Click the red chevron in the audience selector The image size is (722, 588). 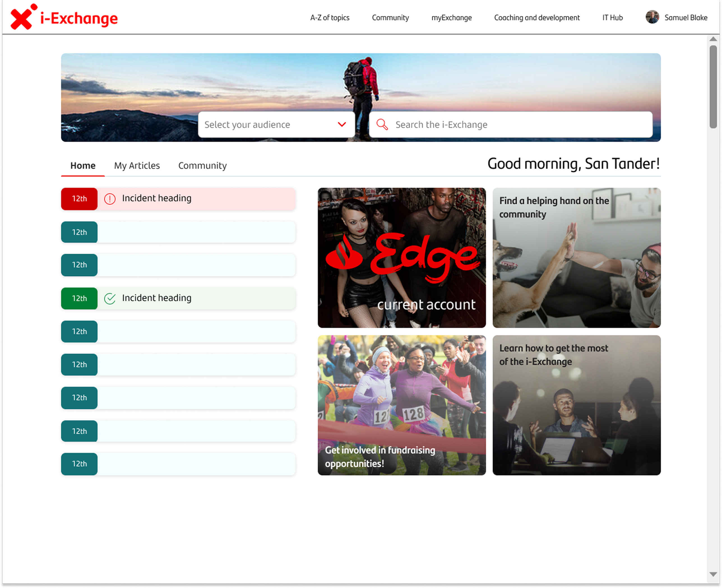tap(342, 124)
